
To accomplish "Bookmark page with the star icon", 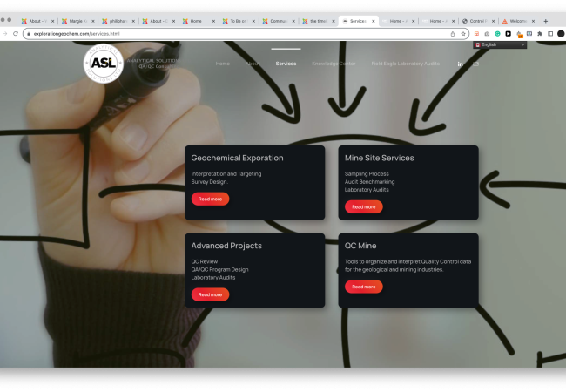I will pyautogui.click(x=463, y=34).
